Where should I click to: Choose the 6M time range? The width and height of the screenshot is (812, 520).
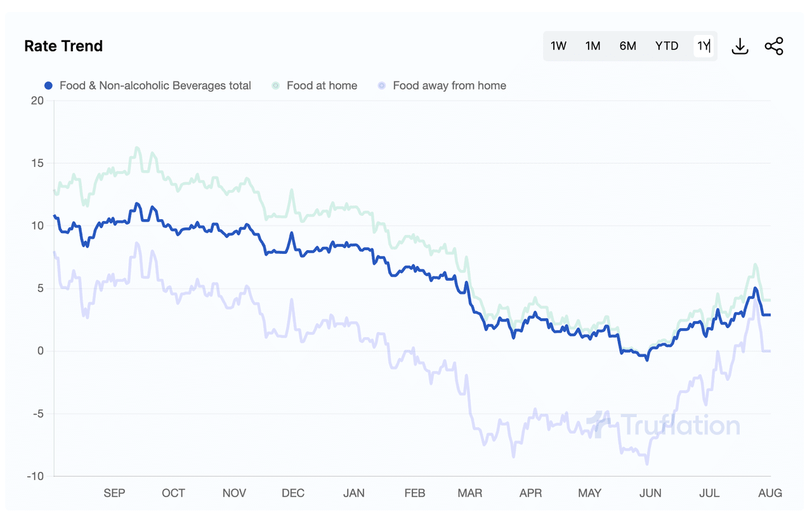pos(627,46)
